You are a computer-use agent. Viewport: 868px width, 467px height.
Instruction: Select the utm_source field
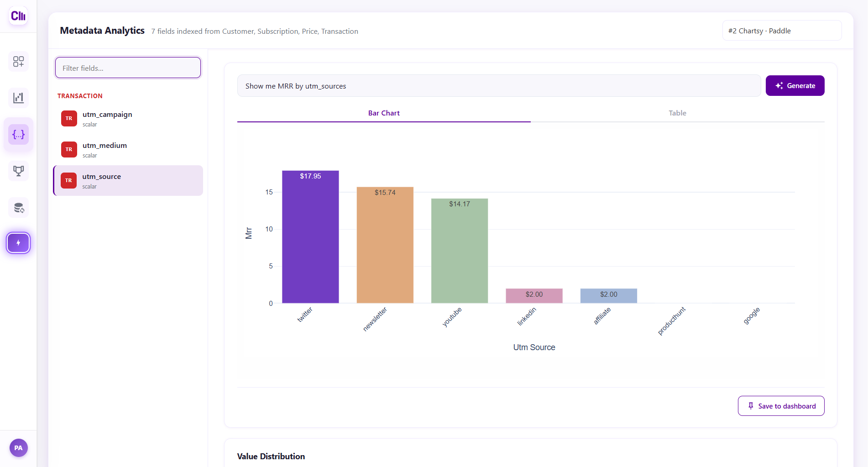pyautogui.click(x=128, y=181)
